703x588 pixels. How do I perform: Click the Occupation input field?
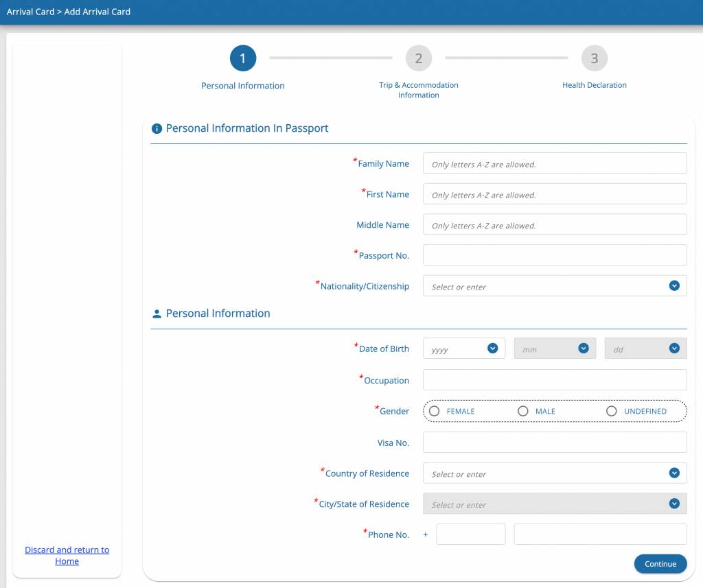555,380
